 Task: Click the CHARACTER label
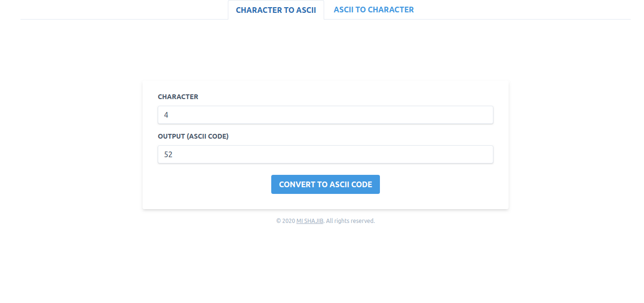[178, 97]
